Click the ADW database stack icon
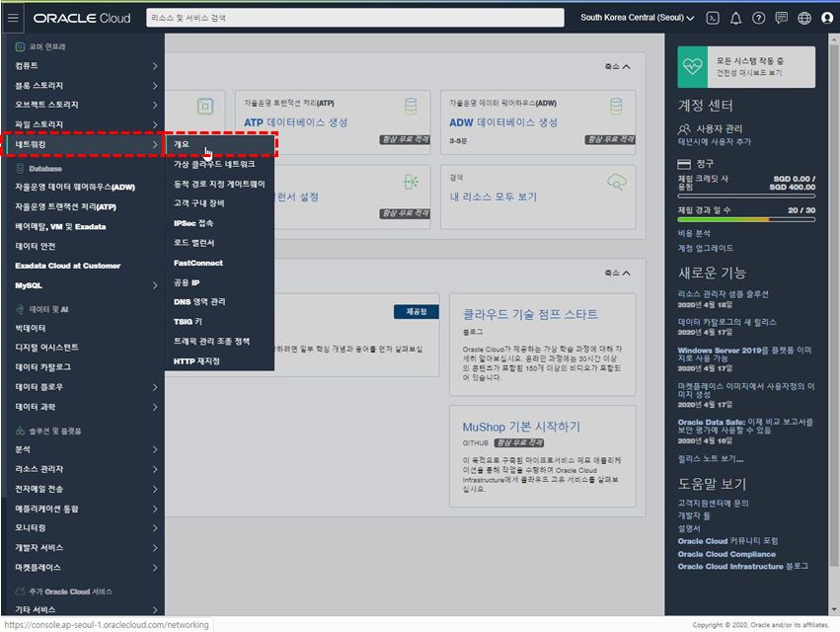This screenshot has height=632, width=840. (x=616, y=106)
